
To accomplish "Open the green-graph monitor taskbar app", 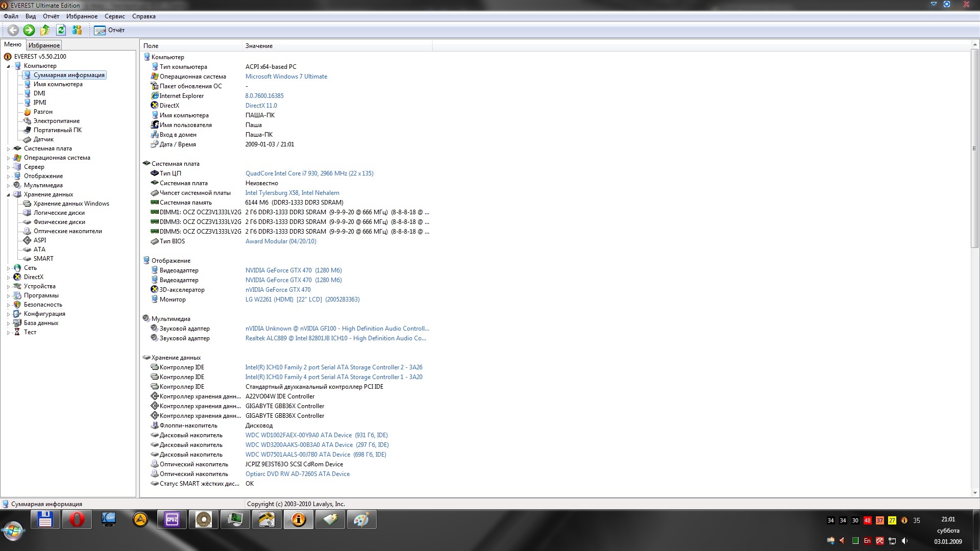I will [x=235, y=520].
